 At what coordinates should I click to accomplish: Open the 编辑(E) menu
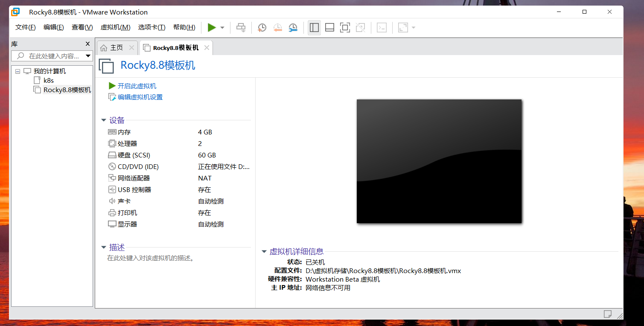54,27
